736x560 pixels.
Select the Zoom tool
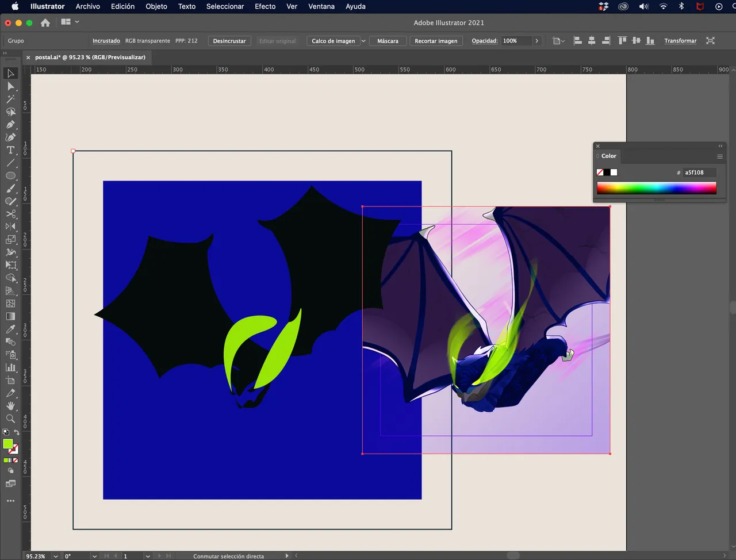10,418
